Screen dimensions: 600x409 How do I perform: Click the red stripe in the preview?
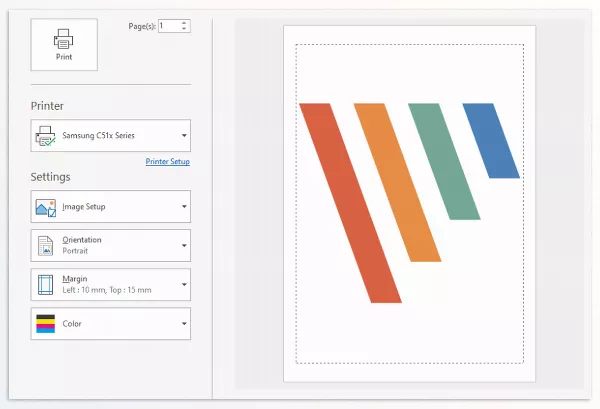pos(350,200)
